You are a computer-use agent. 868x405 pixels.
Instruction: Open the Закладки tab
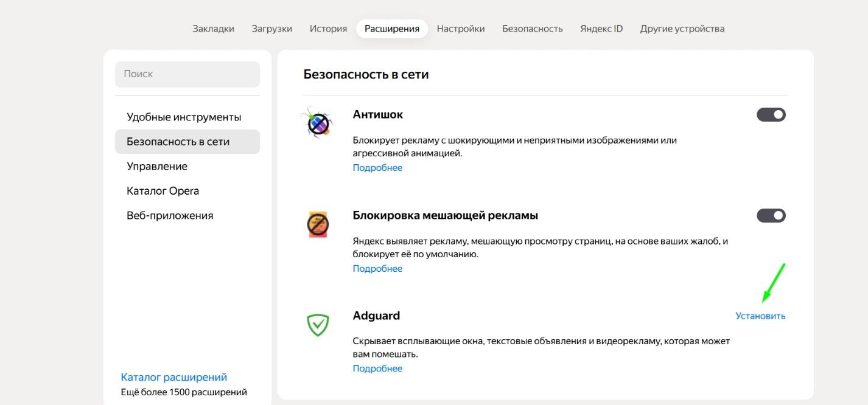point(214,29)
